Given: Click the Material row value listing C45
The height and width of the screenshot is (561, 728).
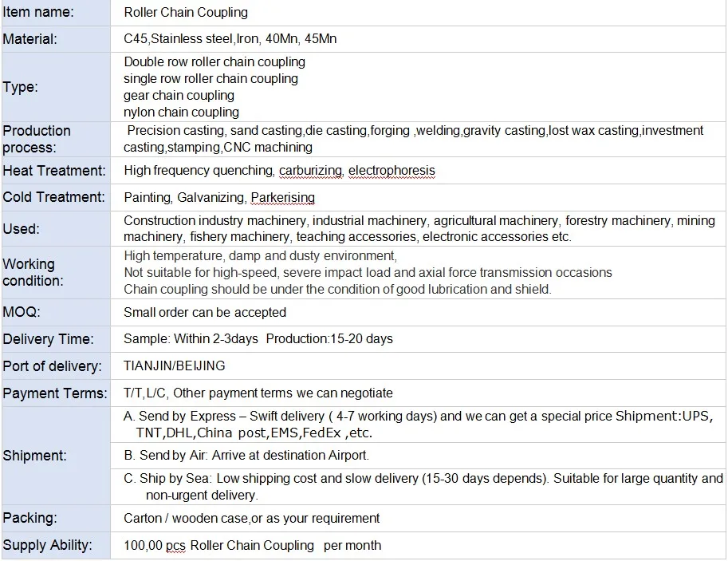Looking at the screenshot, I should 230,38.
